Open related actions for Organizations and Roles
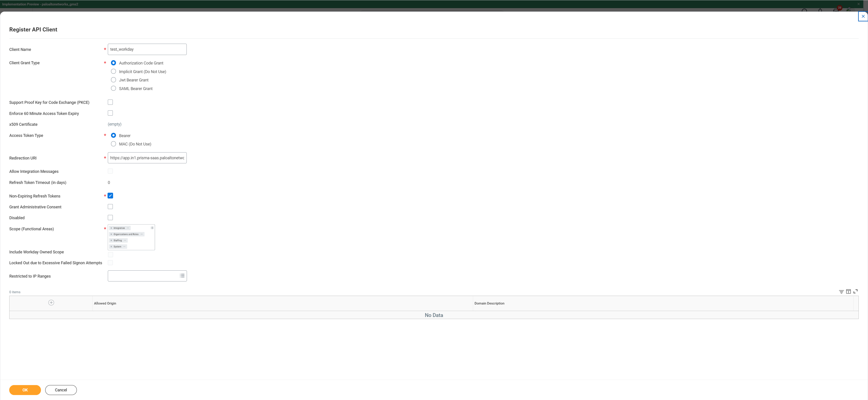The width and height of the screenshot is (868, 400). pyautogui.click(x=142, y=234)
